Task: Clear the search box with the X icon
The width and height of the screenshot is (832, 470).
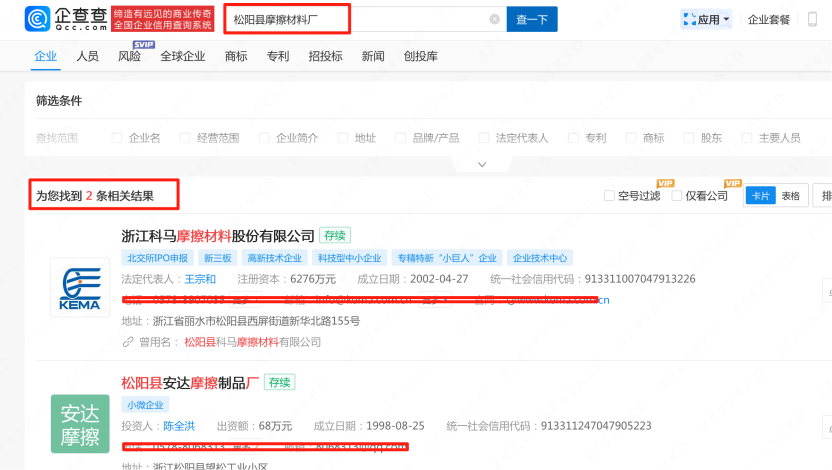Action: click(495, 19)
